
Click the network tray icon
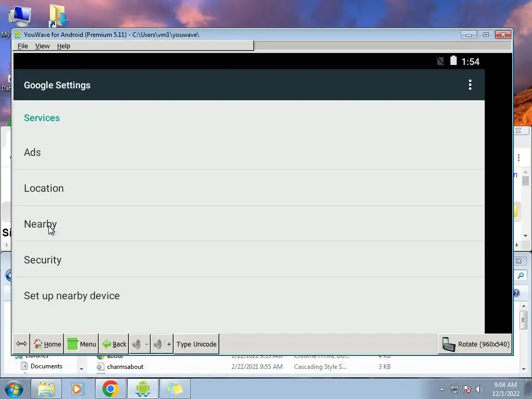(454, 389)
